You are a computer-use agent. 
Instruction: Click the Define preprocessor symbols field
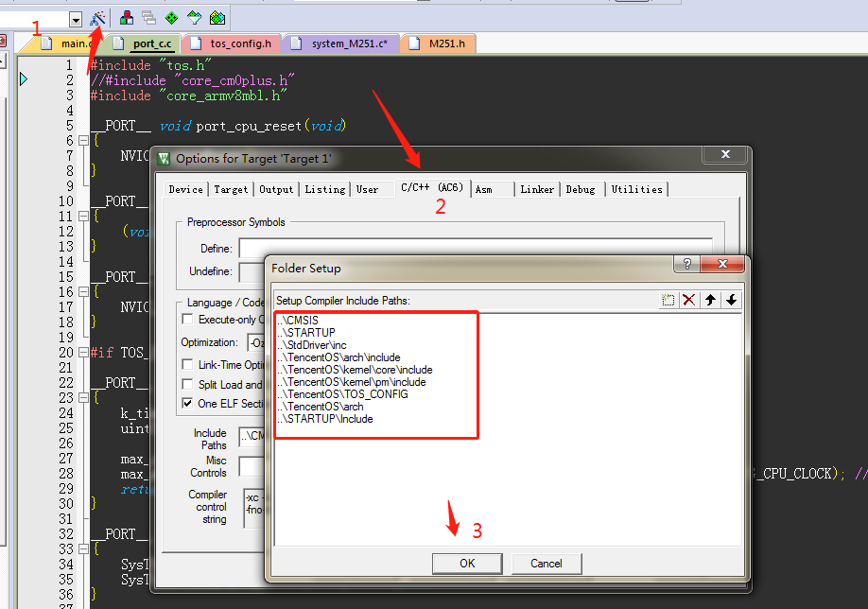pyautogui.click(x=476, y=247)
